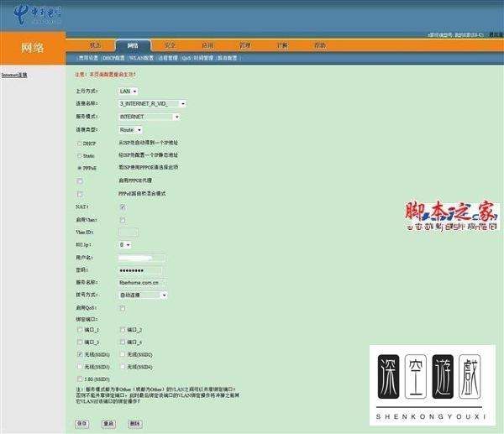Open QoS submenu item
504x434 pixels.
click(x=186, y=58)
